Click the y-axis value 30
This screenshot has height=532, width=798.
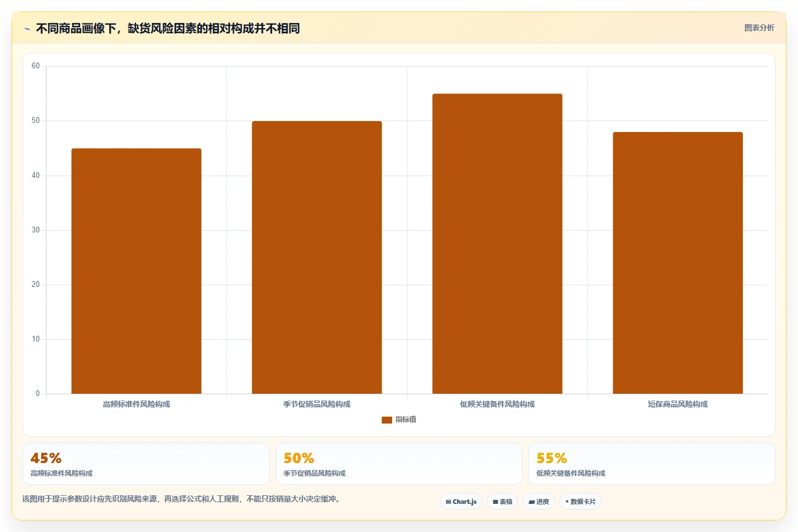(x=36, y=230)
